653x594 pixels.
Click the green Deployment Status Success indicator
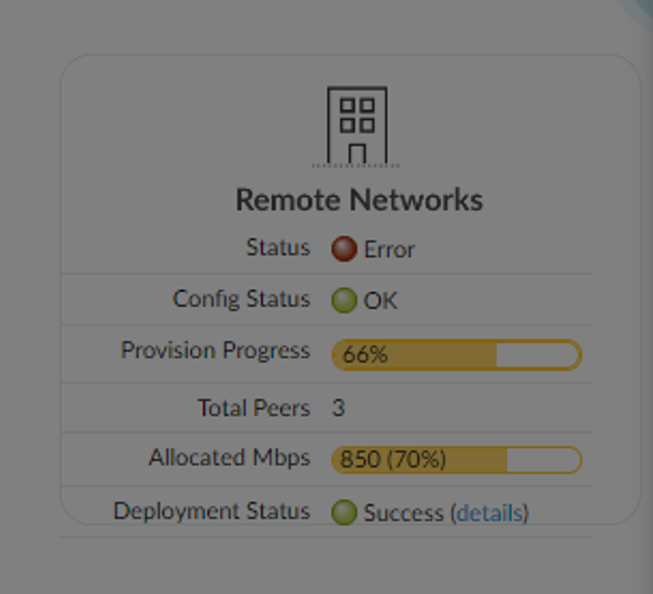pyautogui.click(x=344, y=513)
